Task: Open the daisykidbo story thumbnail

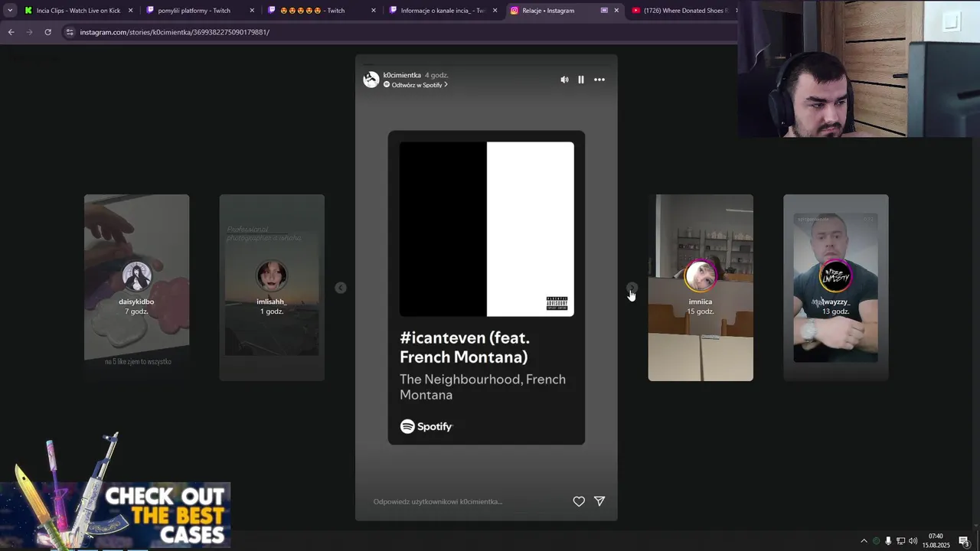Action: (136, 288)
